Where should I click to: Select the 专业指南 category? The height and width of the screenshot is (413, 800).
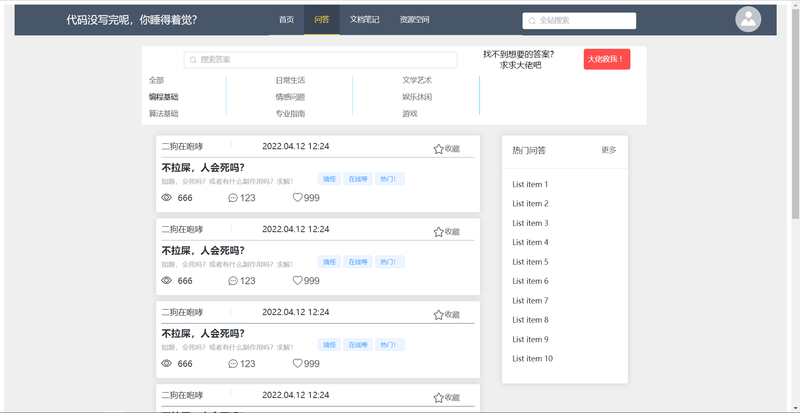(x=290, y=114)
